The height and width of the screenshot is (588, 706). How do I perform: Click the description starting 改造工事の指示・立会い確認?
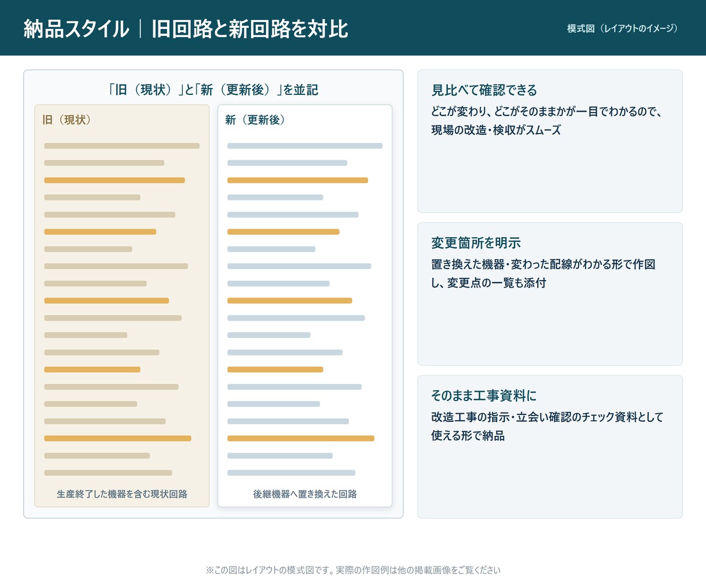click(x=547, y=426)
